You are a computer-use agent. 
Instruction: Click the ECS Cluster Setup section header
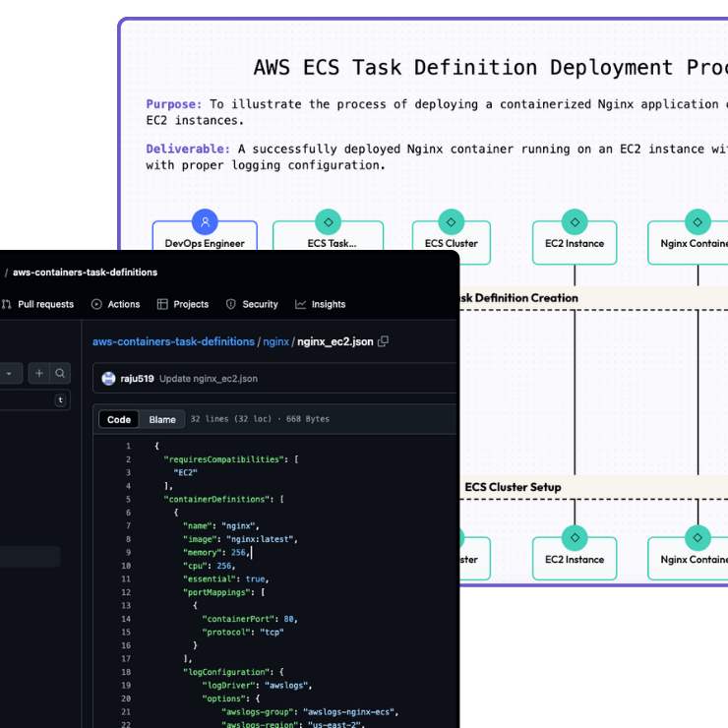513,487
